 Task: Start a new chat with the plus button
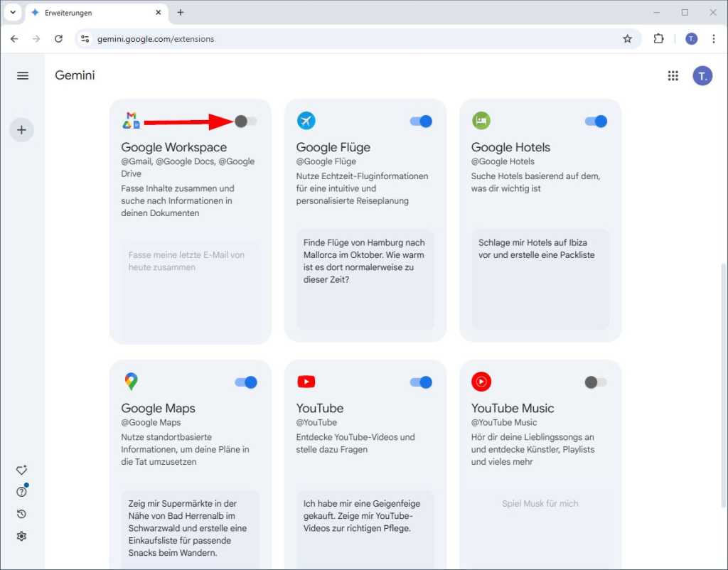tap(21, 129)
